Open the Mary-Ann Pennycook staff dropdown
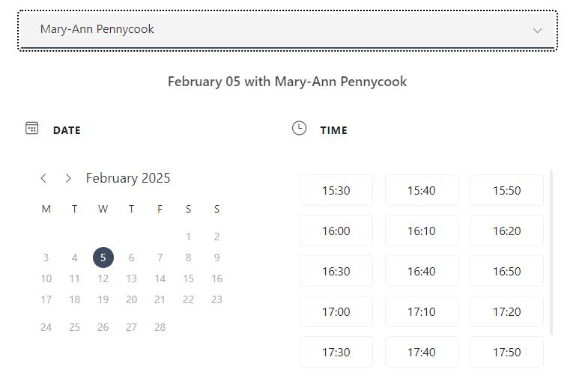The image size is (588, 387). pos(287,30)
